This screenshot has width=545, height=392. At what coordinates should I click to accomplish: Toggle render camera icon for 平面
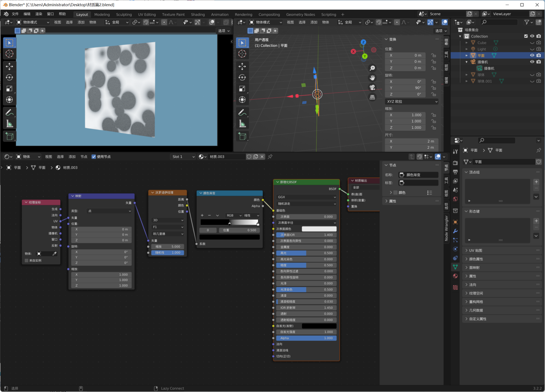539,56
